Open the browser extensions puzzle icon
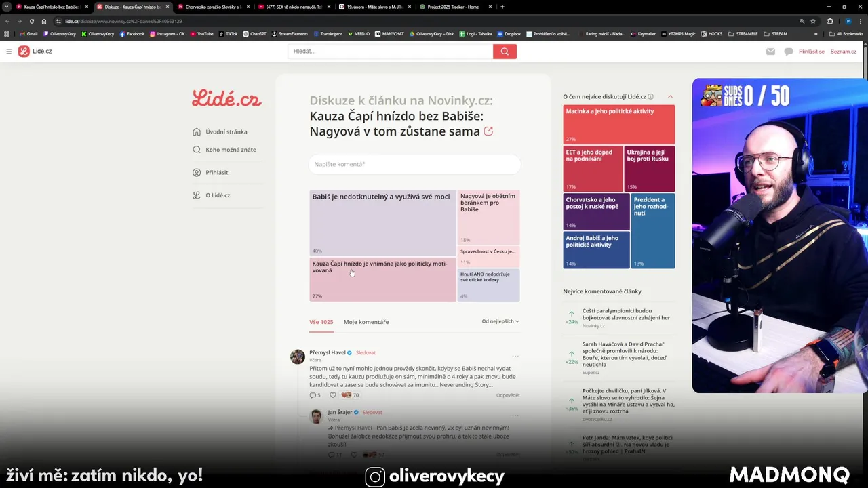Screen dimensions: 868x488 pyautogui.click(x=829, y=21)
